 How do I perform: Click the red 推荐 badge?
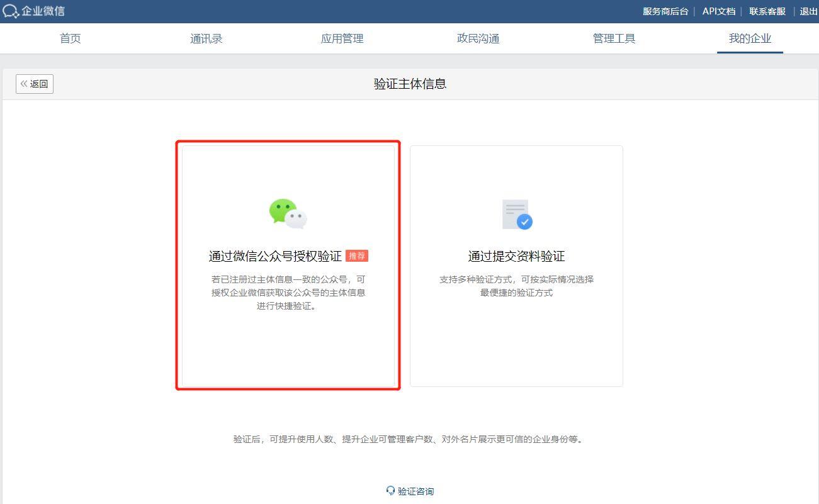pyautogui.click(x=357, y=256)
